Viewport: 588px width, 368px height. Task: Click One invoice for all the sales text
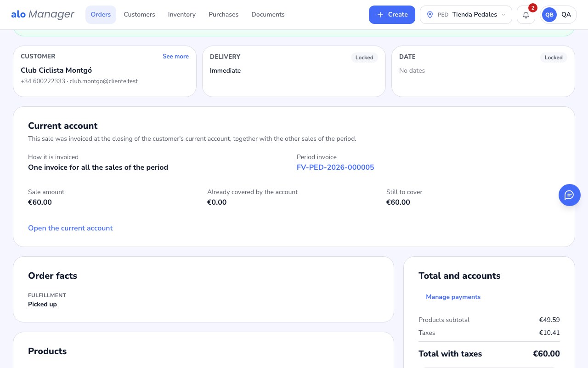click(98, 167)
